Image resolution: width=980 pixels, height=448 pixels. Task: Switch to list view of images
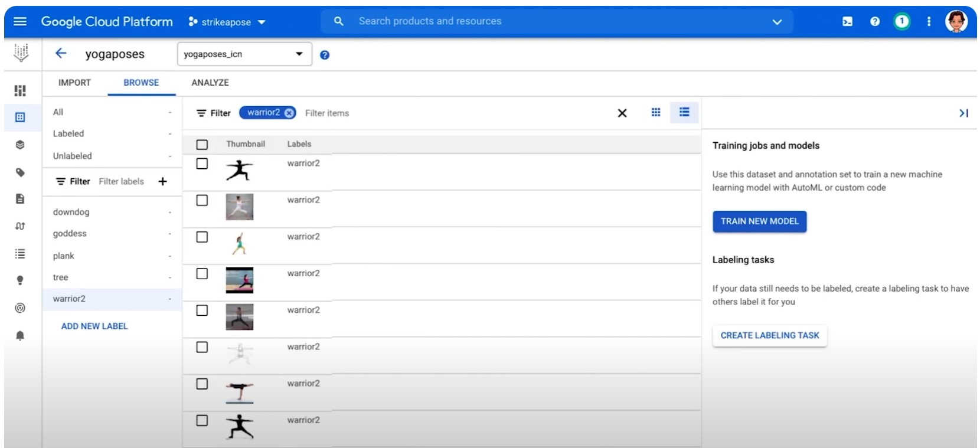tap(684, 112)
